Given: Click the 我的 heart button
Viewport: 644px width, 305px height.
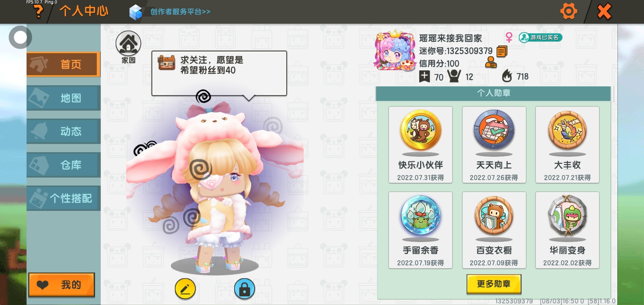Looking at the screenshot, I should pyautogui.click(x=62, y=285).
